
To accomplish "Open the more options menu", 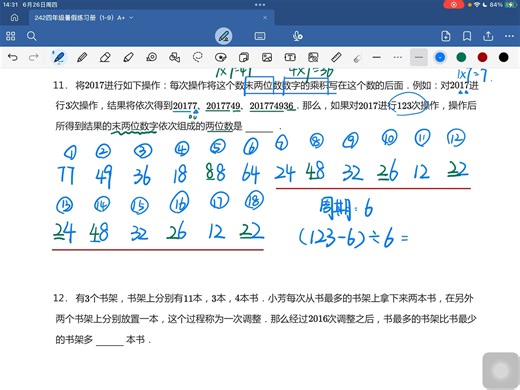I will tap(509, 36).
